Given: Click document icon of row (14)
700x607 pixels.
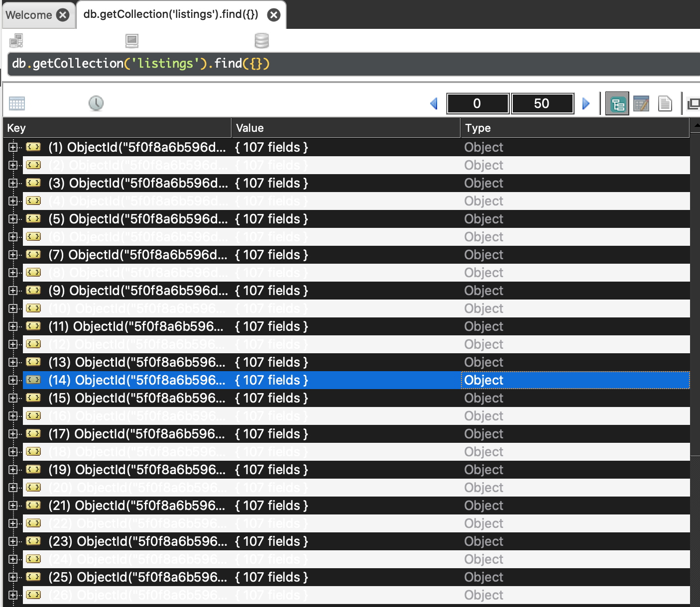Looking at the screenshot, I should point(33,380).
